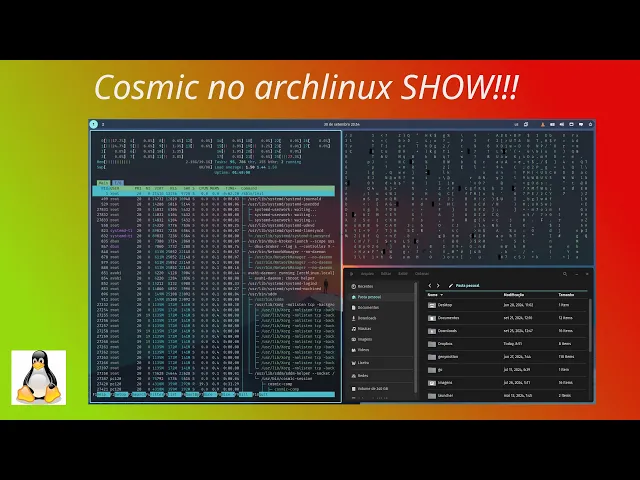Switch to the I/O tab in htop
Image resolution: width=640 pixels, height=480 pixels.
pyautogui.click(x=118, y=183)
